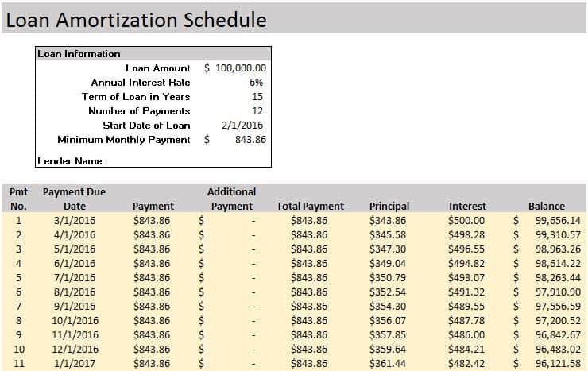
Task: Click the Loan Information header
Action: [79, 54]
